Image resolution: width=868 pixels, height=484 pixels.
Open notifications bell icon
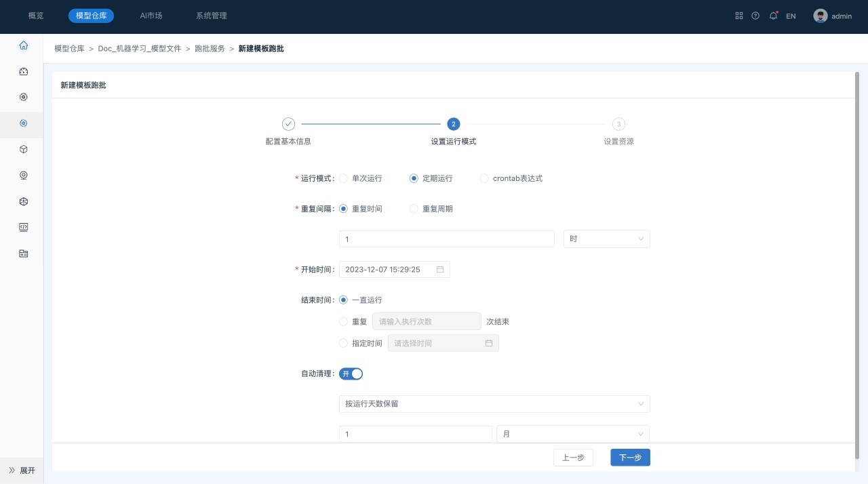[773, 16]
